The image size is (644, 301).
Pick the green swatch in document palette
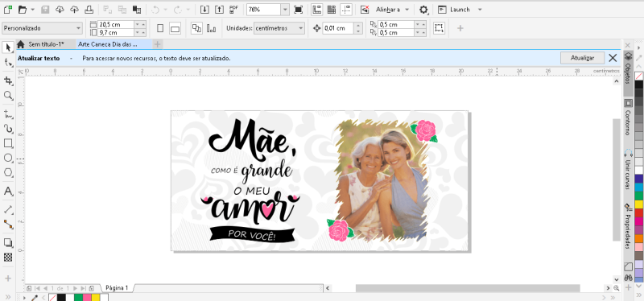pos(78,297)
